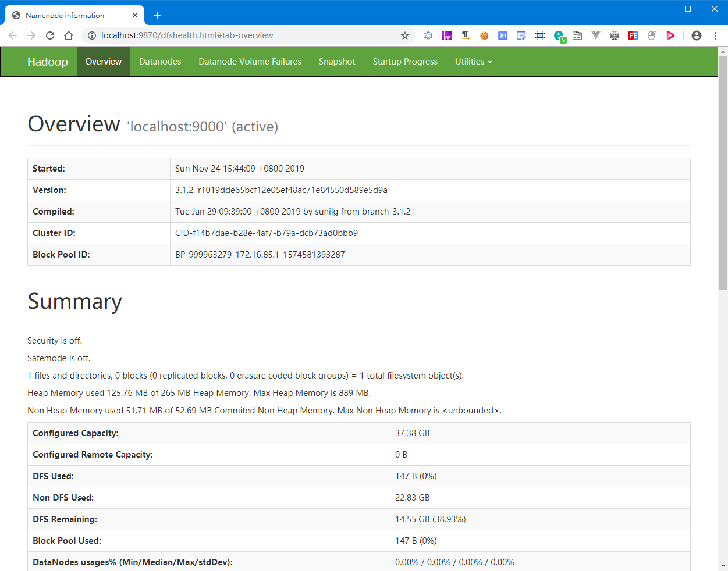The image size is (728, 571).
Task: Open the cookie editor extension
Action: 484,35
